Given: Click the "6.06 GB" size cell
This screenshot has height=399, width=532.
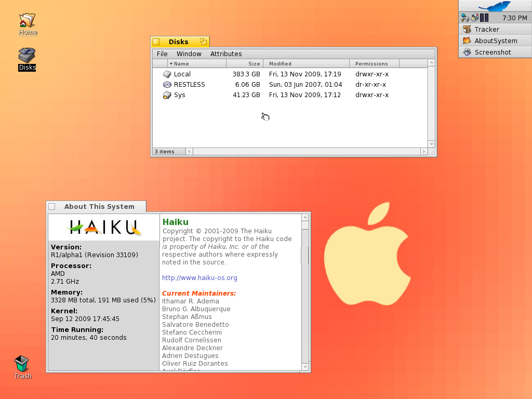Looking at the screenshot, I should [x=248, y=85].
